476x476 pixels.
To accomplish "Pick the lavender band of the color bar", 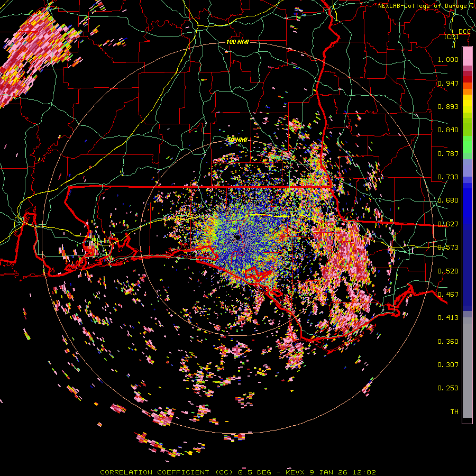I will click(467, 168).
